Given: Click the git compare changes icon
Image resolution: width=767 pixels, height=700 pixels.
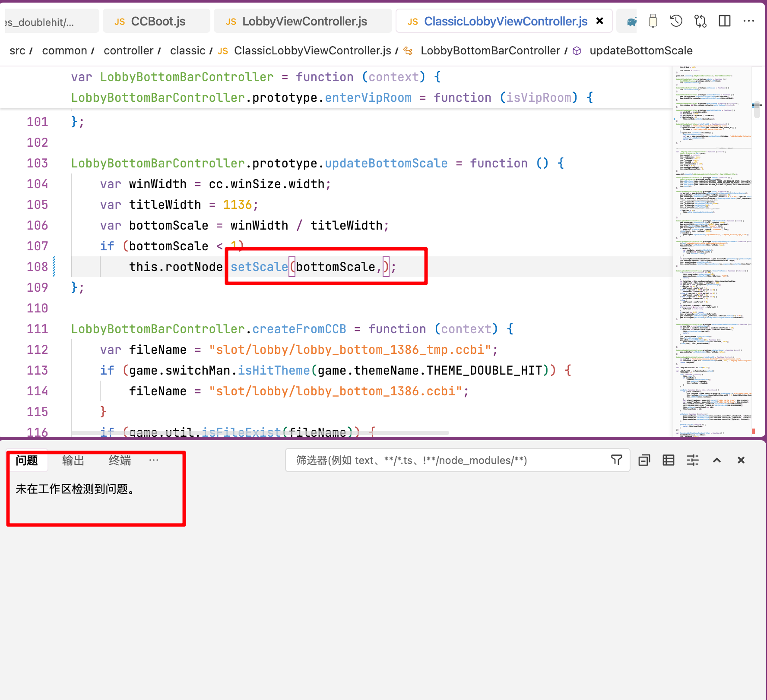Looking at the screenshot, I should coord(700,21).
